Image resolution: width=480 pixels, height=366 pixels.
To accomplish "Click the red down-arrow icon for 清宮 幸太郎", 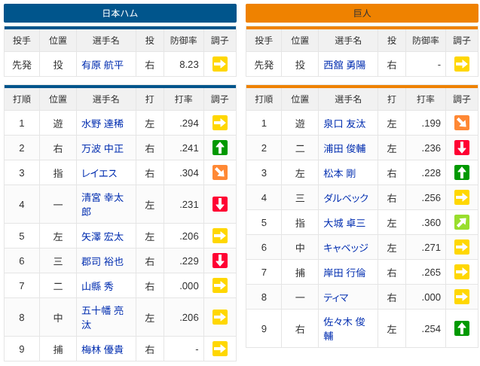I will (220, 204).
